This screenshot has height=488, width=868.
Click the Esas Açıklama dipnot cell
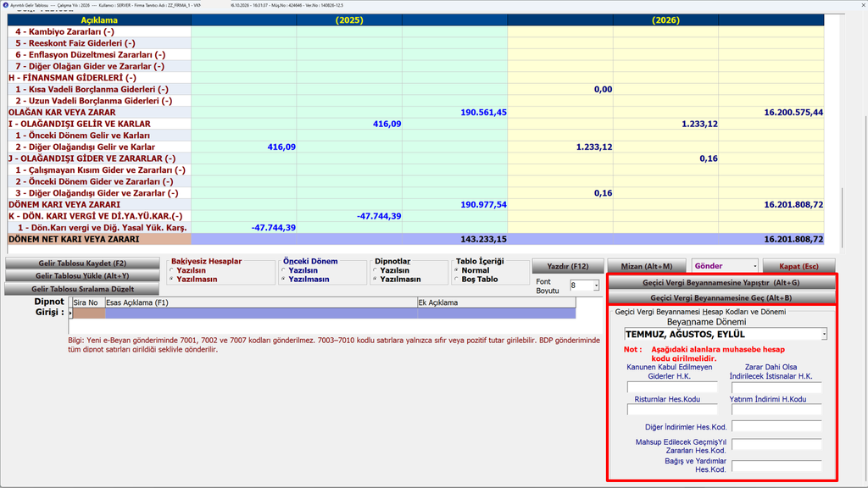(261, 313)
